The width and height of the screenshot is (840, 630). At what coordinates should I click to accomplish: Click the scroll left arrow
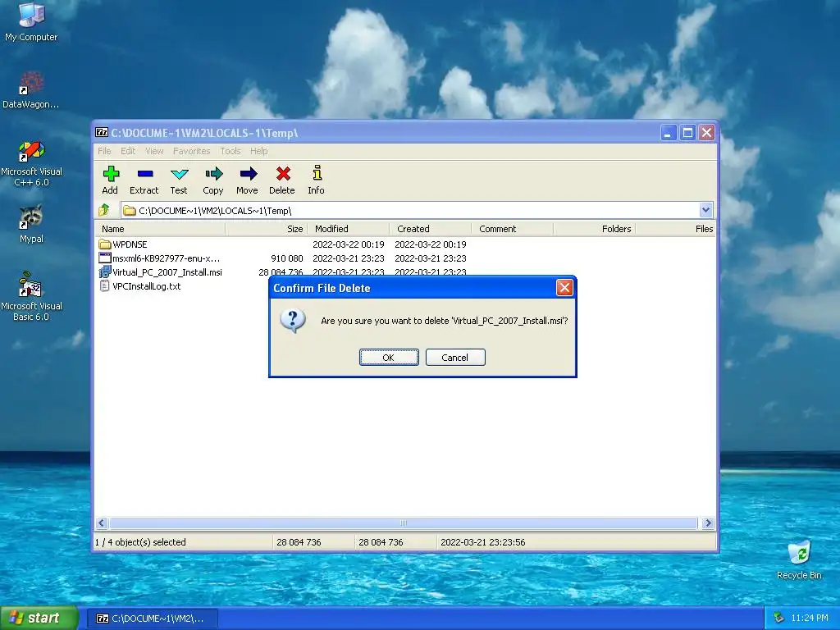[102, 523]
